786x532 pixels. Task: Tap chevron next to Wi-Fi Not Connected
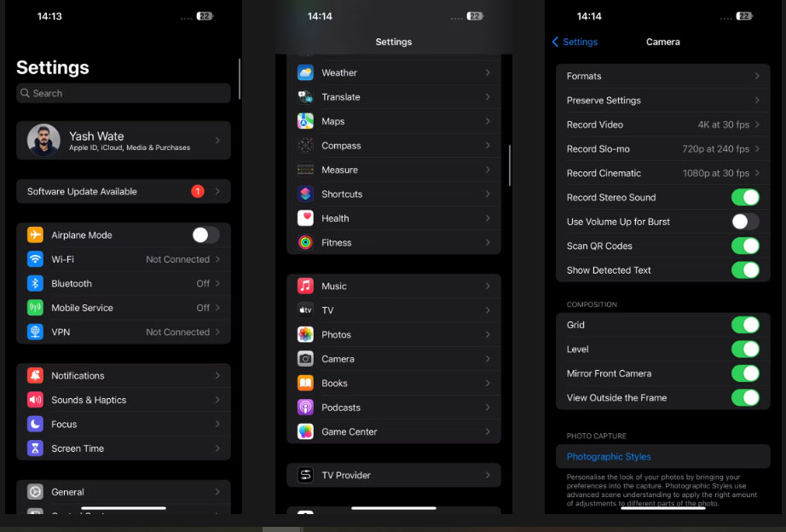click(217, 259)
